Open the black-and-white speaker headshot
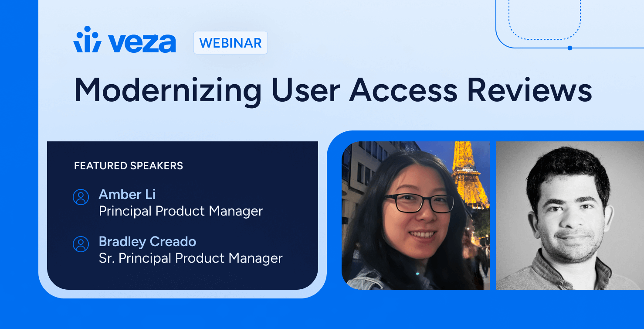This screenshot has width=644, height=329. coord(569,216)
